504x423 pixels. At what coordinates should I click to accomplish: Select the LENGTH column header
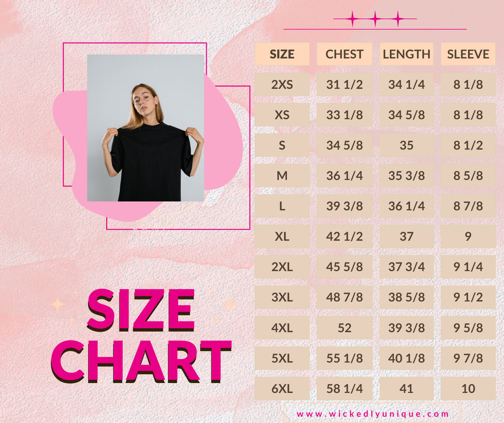(x=406, y=54)
